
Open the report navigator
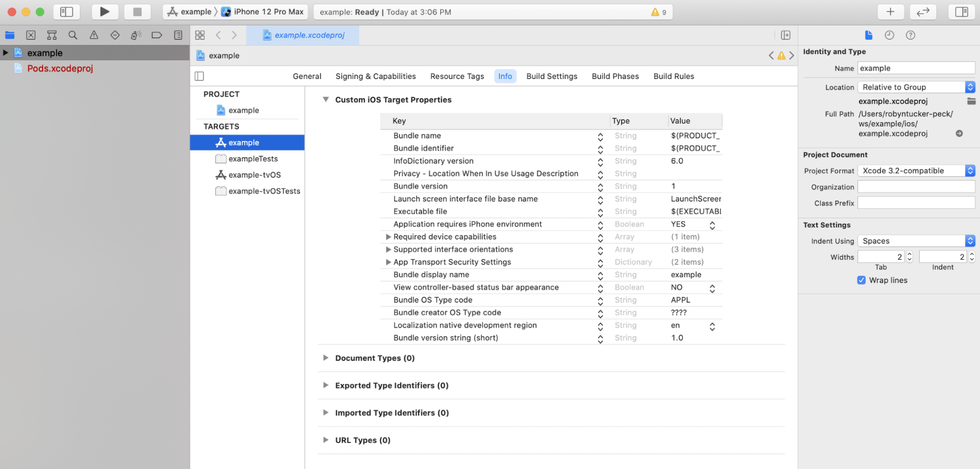point(178,35)
